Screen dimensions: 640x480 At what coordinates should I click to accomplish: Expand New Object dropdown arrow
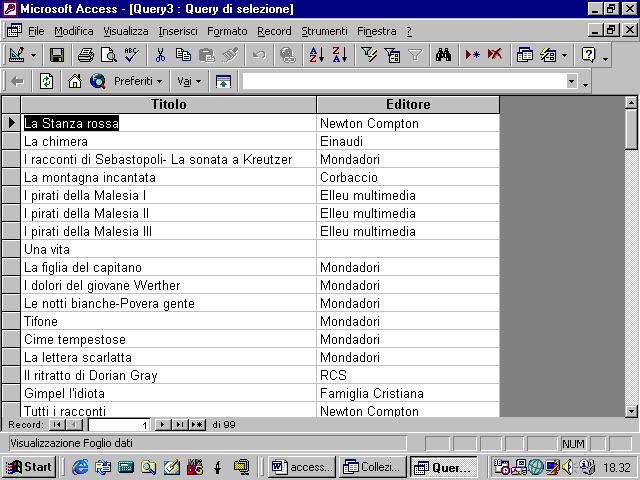564,55
